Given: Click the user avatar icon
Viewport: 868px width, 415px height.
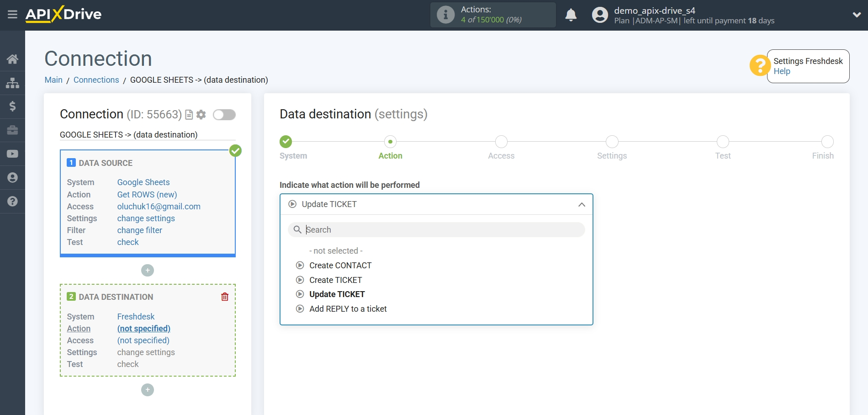Looking at the screenshot, I should point(600,15).
